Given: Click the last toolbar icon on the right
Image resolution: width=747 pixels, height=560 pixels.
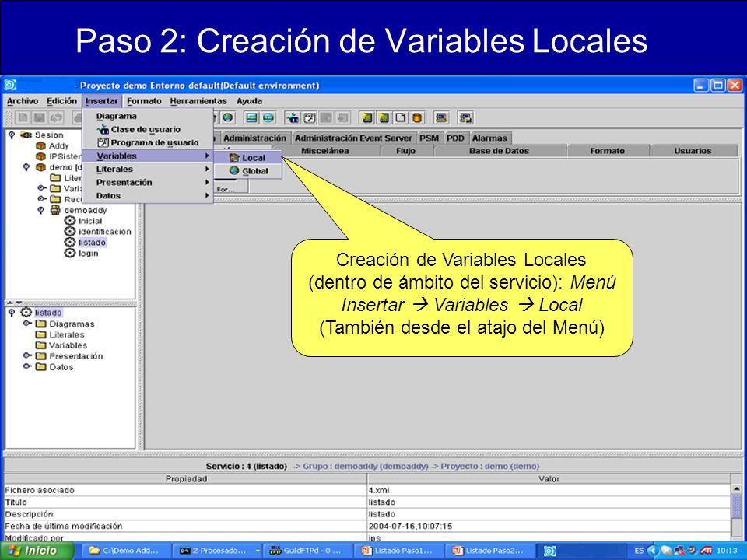Looking at the screenshot, I should point(465,117).
